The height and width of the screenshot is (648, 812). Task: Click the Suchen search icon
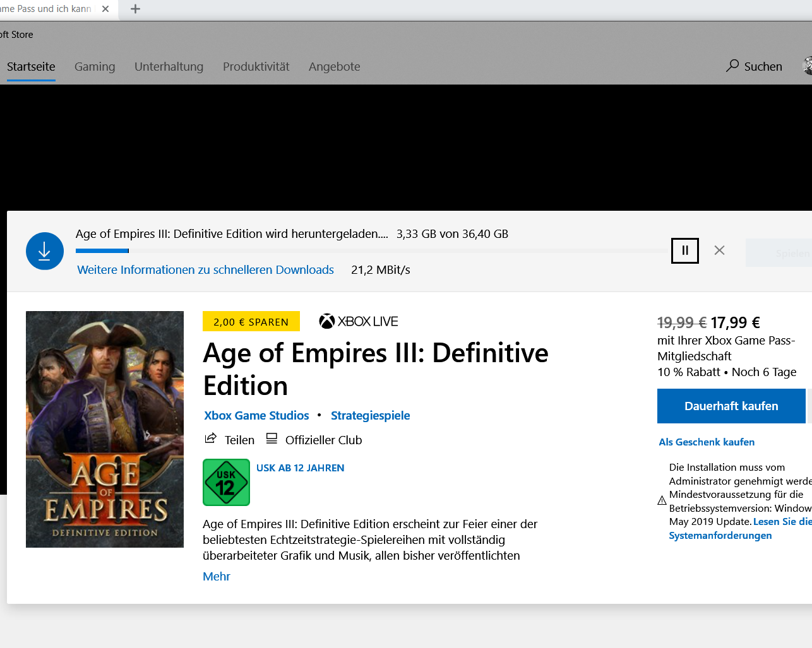pyautogui.click(x=732, y=66)
